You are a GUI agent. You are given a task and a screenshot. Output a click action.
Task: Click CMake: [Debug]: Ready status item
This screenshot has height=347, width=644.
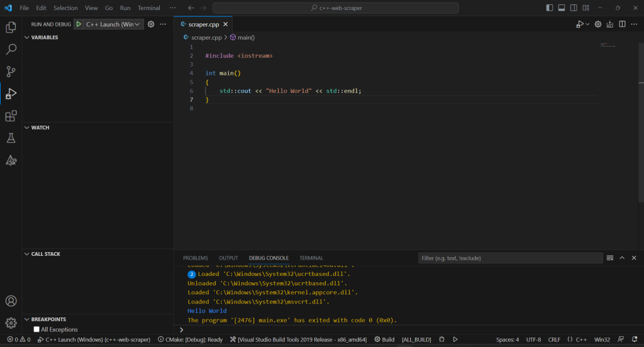(190, 339)
